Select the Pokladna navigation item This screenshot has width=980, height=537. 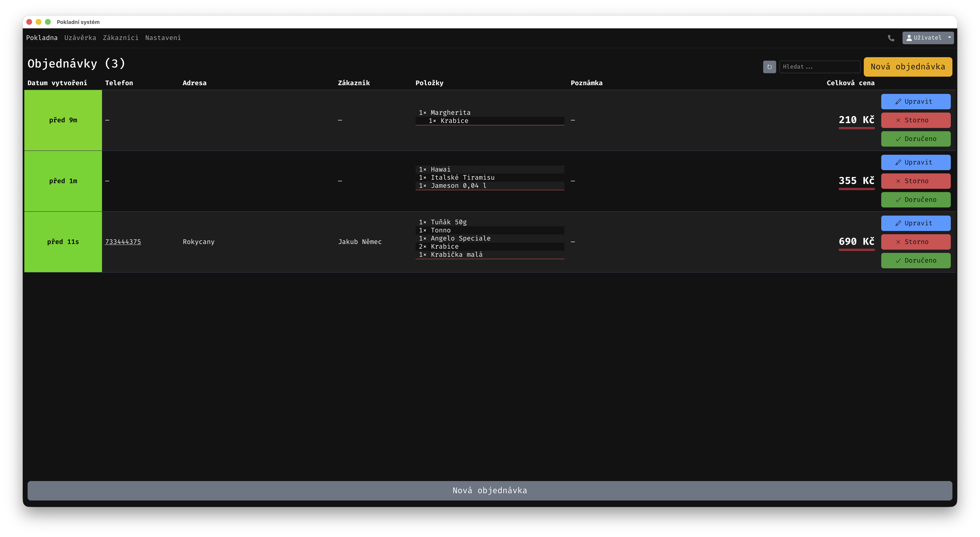pyautogui.click(x=42, y=38)
